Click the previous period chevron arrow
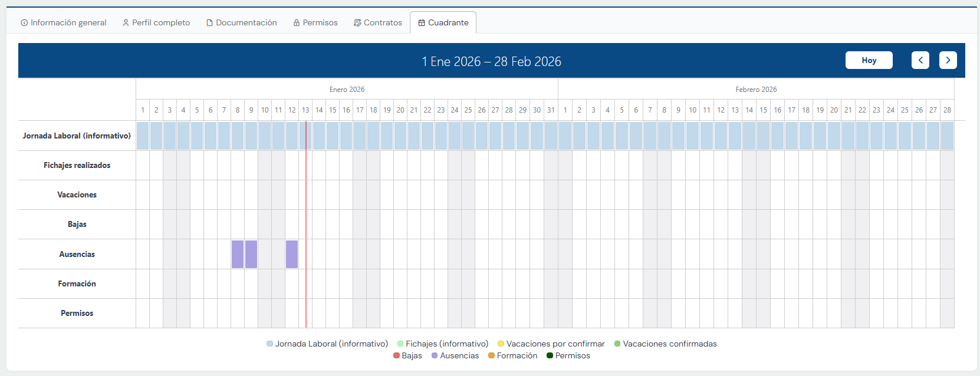The height and width of the screenshot is (376, 980). coord(920,60)
